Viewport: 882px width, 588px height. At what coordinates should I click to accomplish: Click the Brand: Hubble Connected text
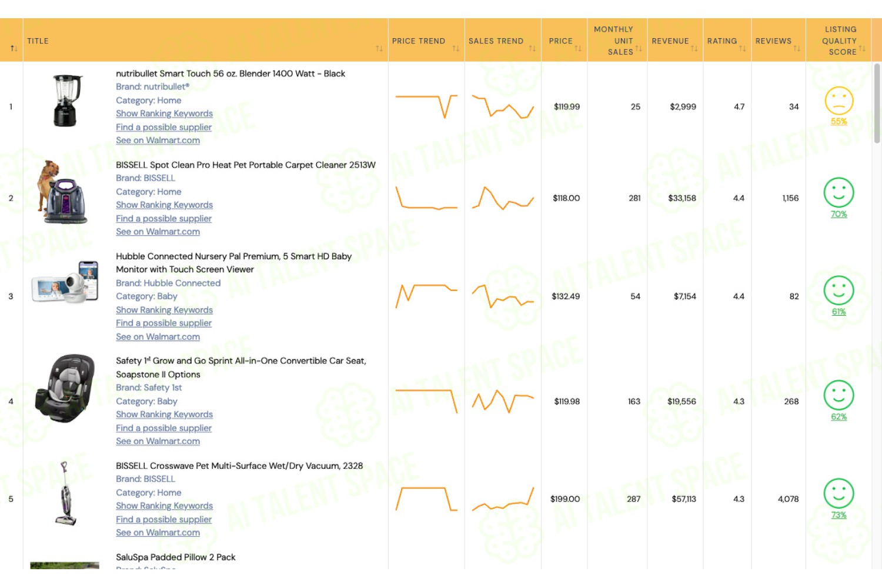coord(168,283)
